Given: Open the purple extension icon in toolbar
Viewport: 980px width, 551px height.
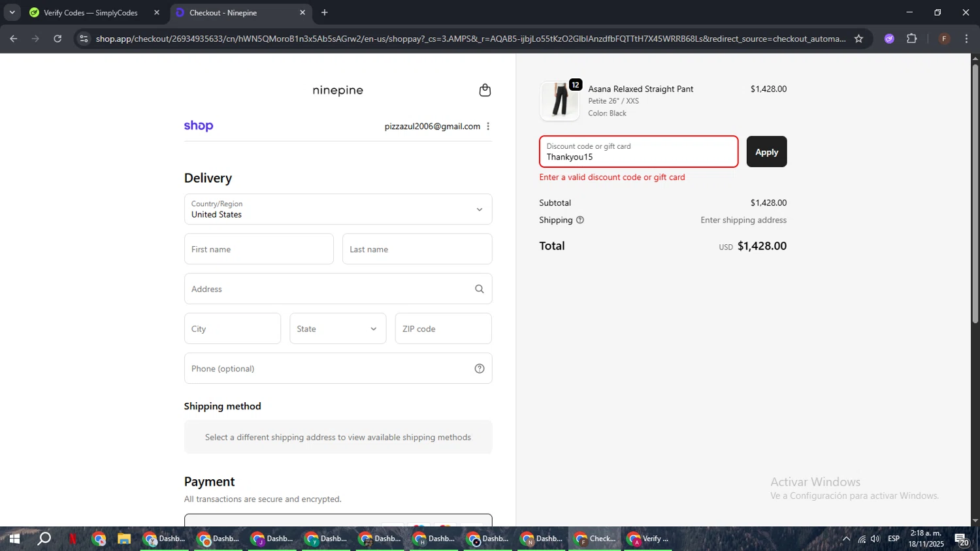Looking at the screenshot, I should [889, 39].
